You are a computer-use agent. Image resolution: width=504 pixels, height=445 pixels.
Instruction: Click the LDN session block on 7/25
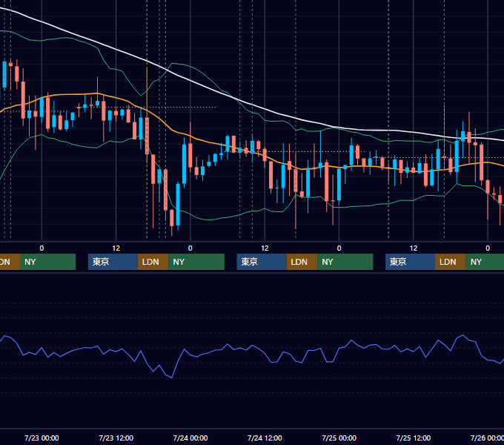point(451,262)
